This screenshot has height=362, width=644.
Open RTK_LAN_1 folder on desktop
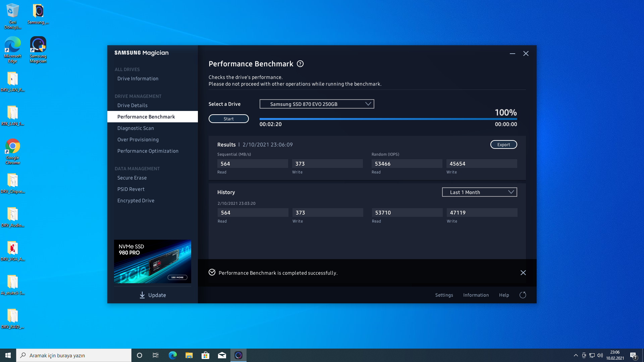point(12,115)
